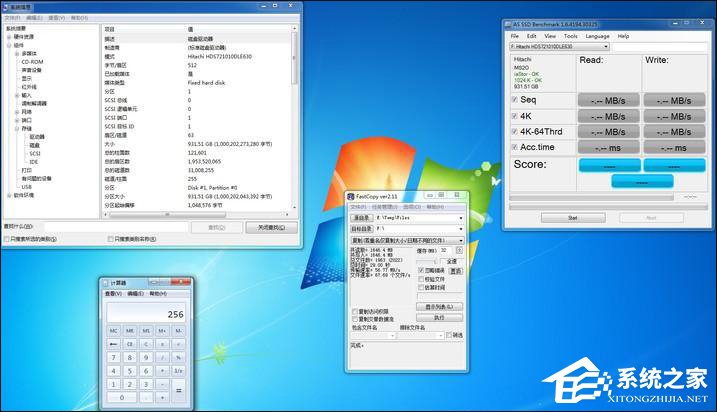Viewport: 717px width, 412px height.
Task: Click the 查找什么 search field
Action: (116, 226)
